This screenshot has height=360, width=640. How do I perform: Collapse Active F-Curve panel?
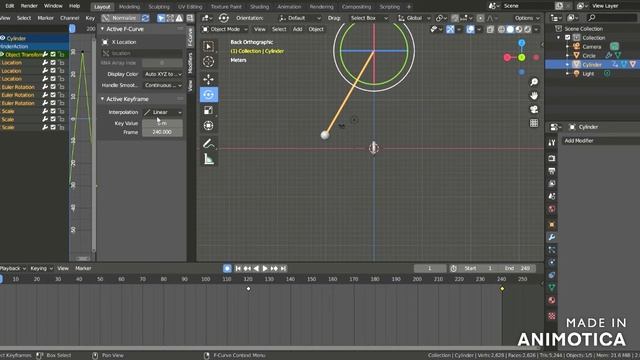[102, 29]
